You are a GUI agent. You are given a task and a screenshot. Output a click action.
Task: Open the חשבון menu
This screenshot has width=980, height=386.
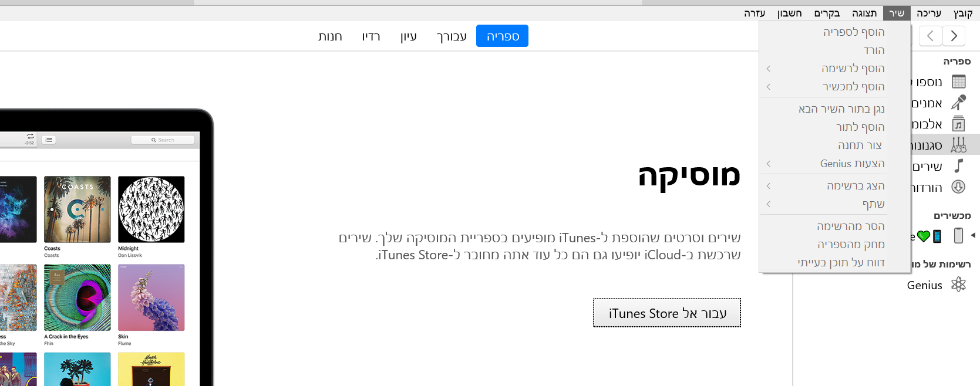pyautogui.click(x=790, y=13)
